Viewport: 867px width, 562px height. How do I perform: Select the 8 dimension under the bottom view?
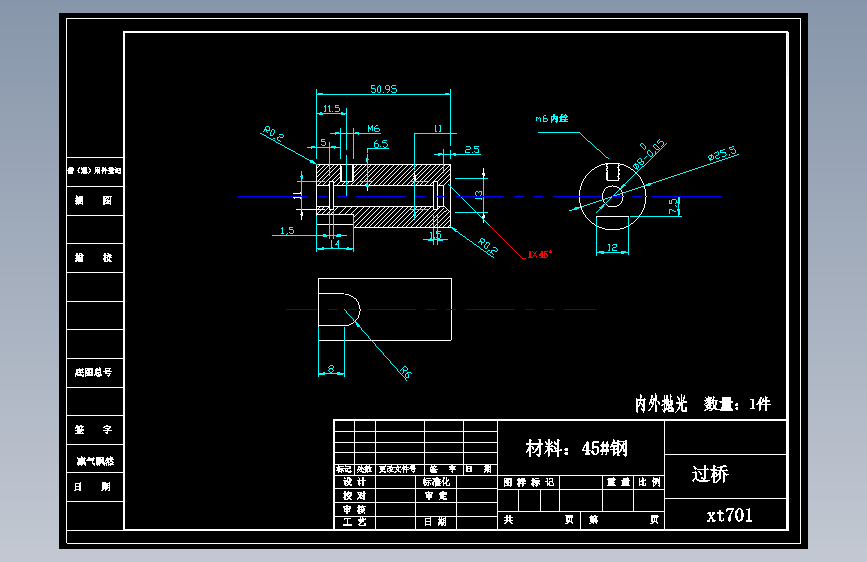[x=331, y=368]
